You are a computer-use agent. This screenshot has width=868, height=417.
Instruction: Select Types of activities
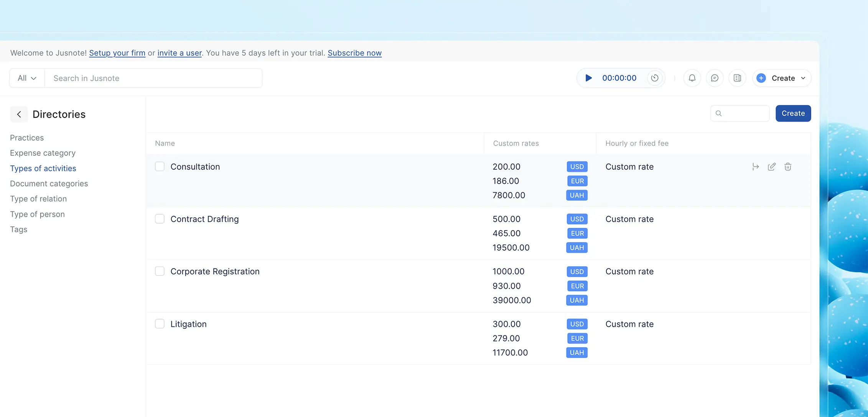(x=43, y=168)
